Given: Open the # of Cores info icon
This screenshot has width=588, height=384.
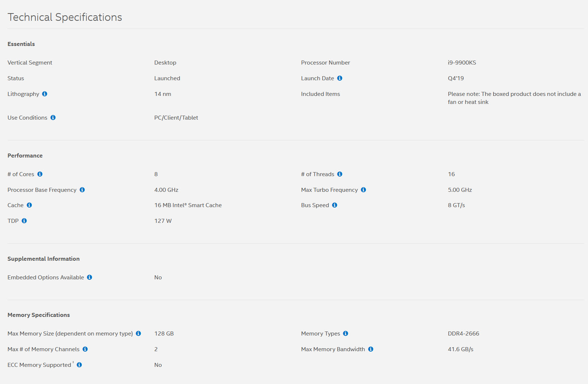Looking at the screenshot, I should [x=40, y=174].
